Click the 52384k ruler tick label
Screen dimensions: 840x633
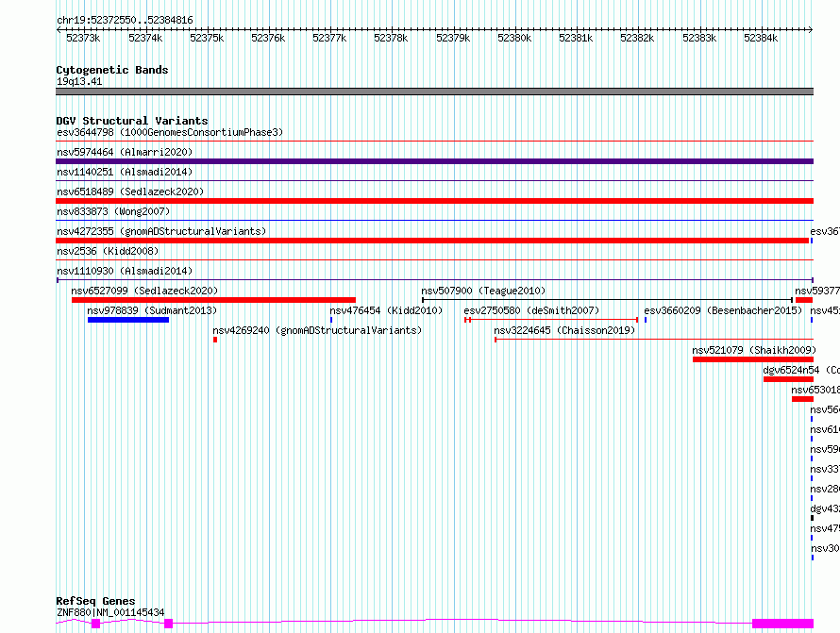tap(761, 38)
